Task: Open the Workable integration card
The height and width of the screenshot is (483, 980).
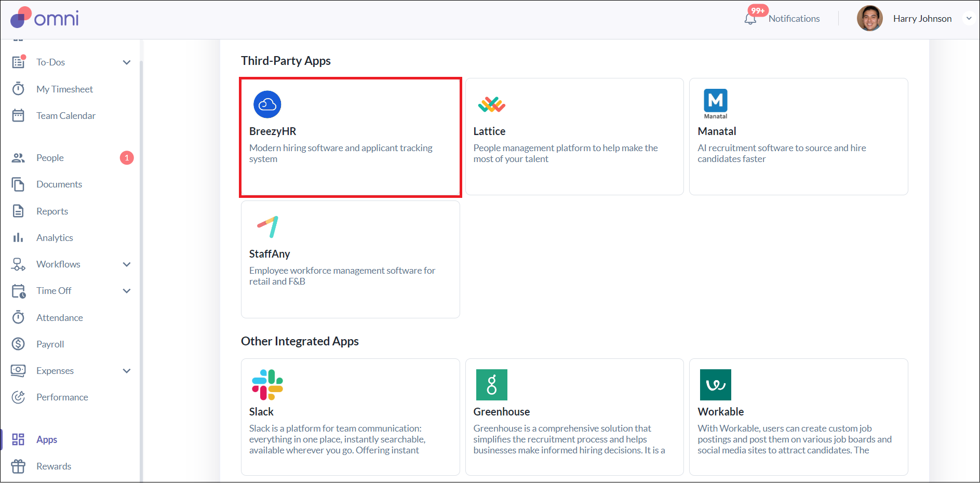Action: point(799,417)
